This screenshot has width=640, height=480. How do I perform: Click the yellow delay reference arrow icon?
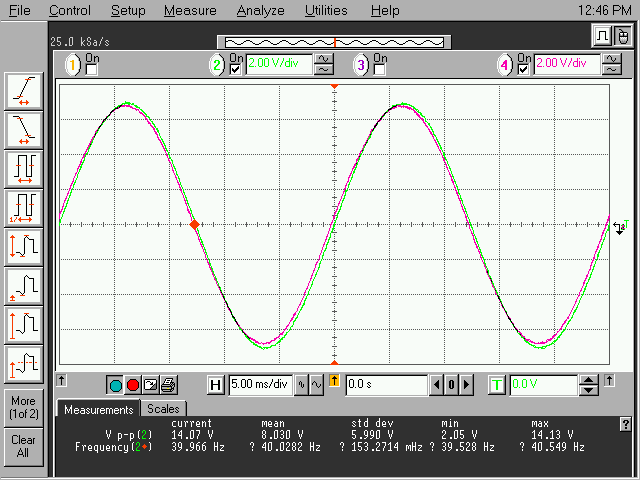coord(334,381)
